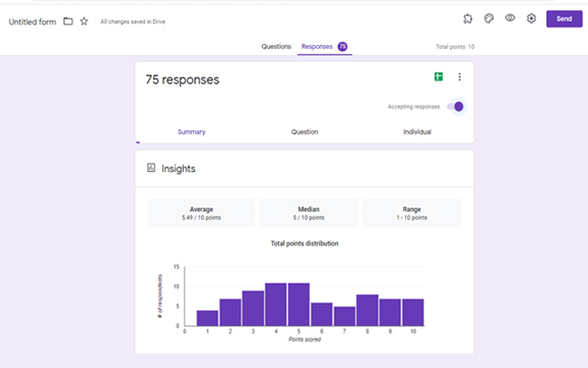
Task: Click the green Sheets spreadsheet icon
Action: (x=439, y=77)
